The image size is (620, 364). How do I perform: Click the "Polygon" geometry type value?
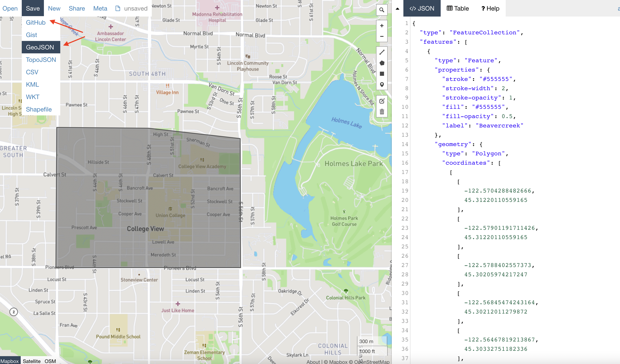[488, 154]
